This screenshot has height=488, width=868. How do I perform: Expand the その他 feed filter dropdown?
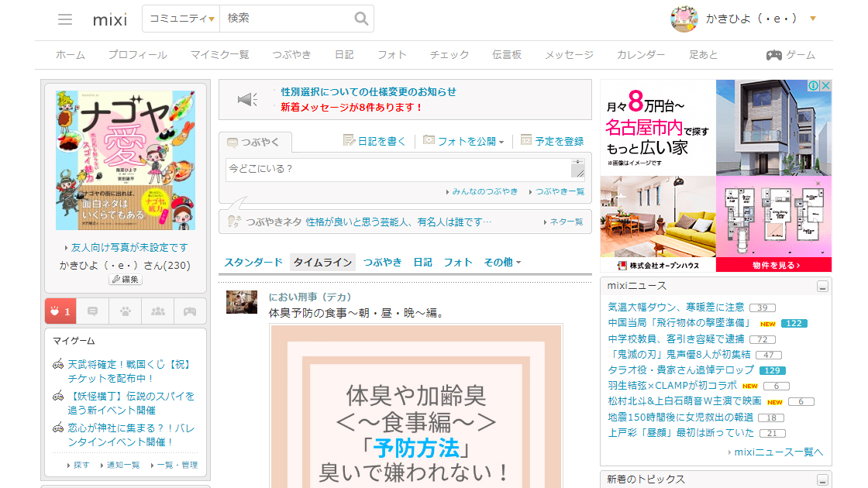502,263
